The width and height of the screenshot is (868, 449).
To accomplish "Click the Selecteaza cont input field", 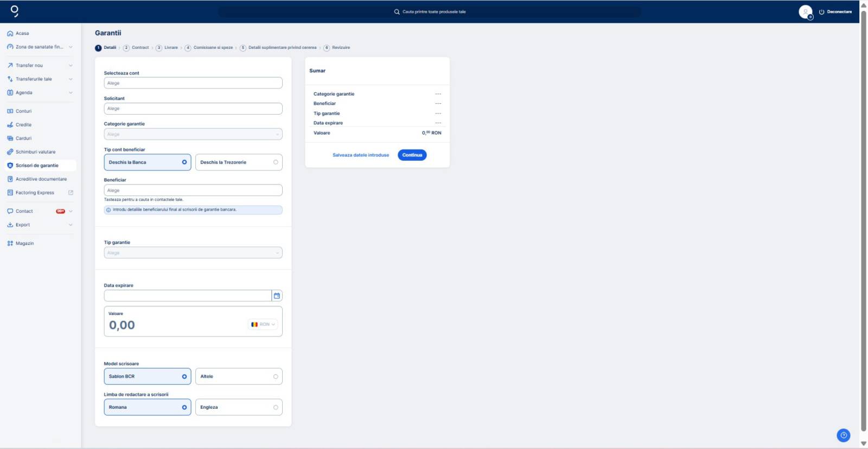I will pos(193,83).
